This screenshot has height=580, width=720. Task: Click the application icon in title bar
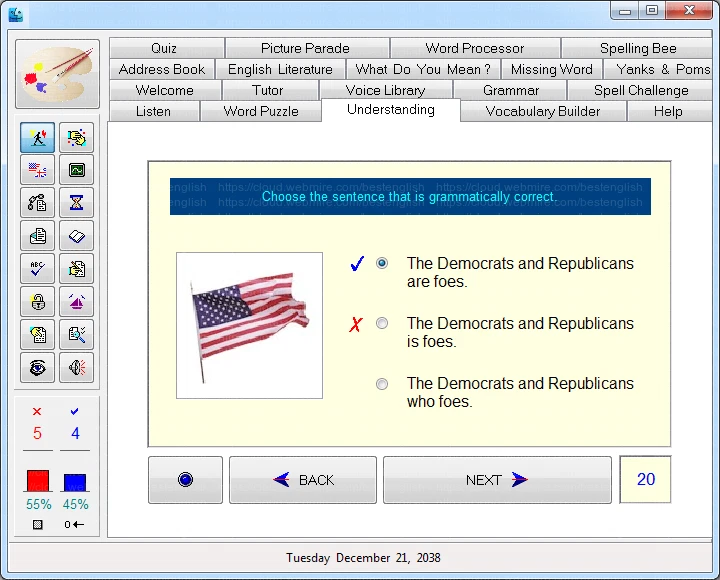tap(16, 15)
